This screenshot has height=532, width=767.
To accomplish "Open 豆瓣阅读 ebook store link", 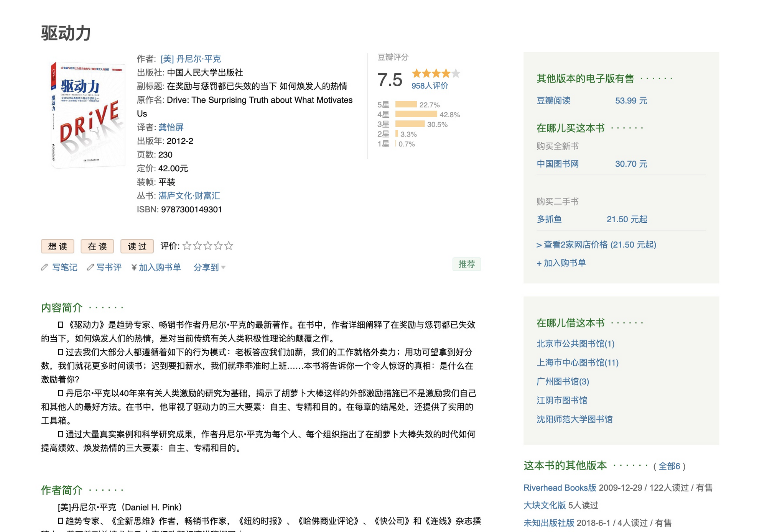I will point(553,101).
